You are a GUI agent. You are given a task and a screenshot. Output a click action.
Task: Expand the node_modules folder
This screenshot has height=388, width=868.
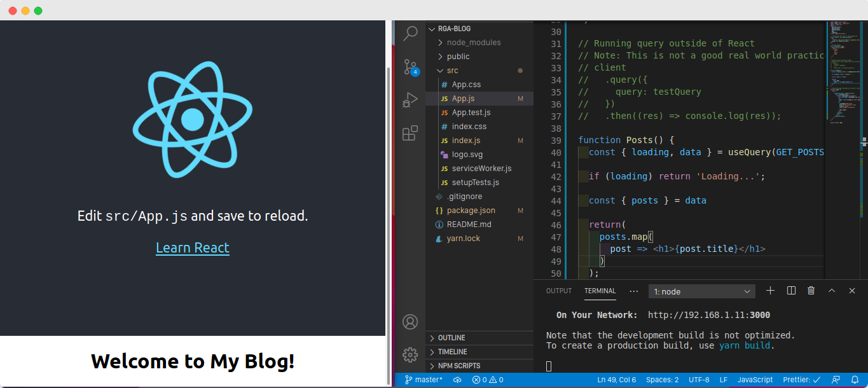tap(479, 43)
